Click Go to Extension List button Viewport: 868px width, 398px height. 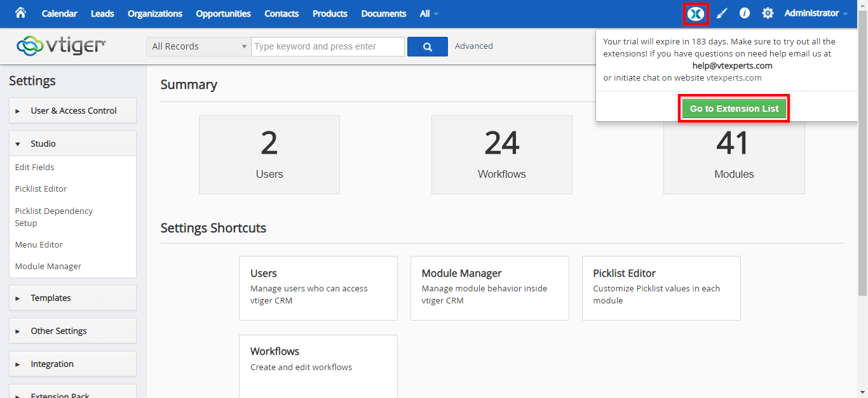coord(734,109)
